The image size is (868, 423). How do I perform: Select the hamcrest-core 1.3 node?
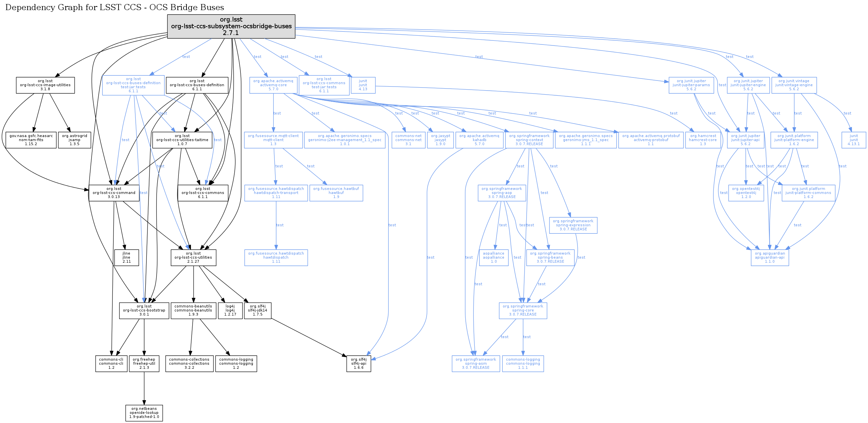(703, 140)
